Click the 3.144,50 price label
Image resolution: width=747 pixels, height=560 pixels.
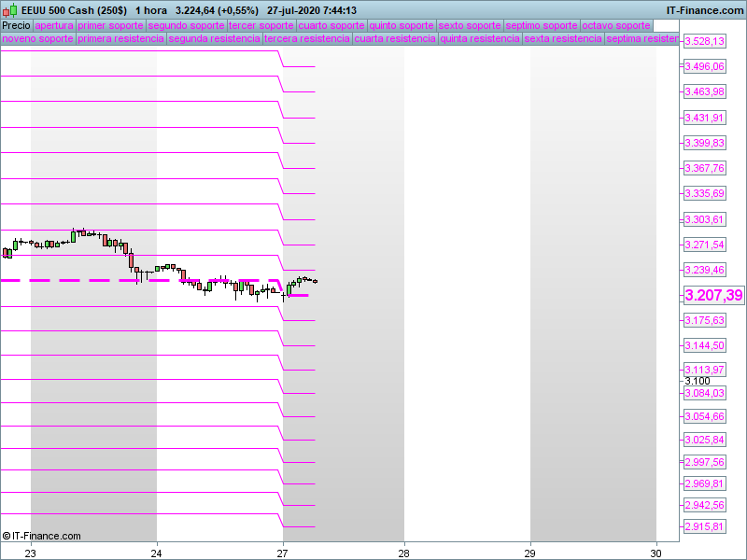pos(705,345)
